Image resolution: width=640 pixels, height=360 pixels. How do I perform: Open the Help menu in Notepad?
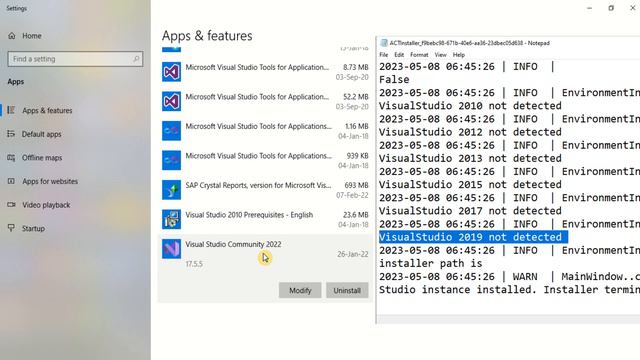pyautogui.click(x=459, y=55)
